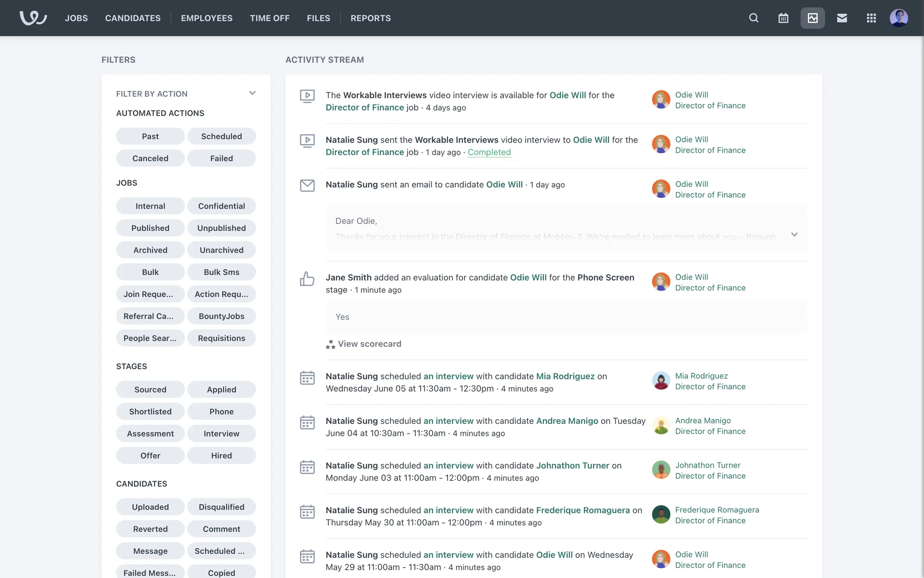Open the apps grid icon
Image resolution: width=924 pixels, height=578 pixels.
[871, 18]
